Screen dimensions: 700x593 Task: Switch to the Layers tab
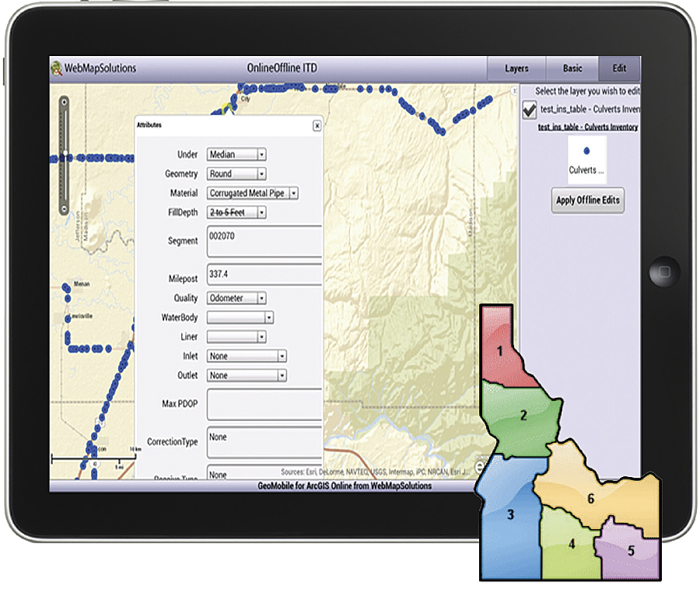[516, 68]
